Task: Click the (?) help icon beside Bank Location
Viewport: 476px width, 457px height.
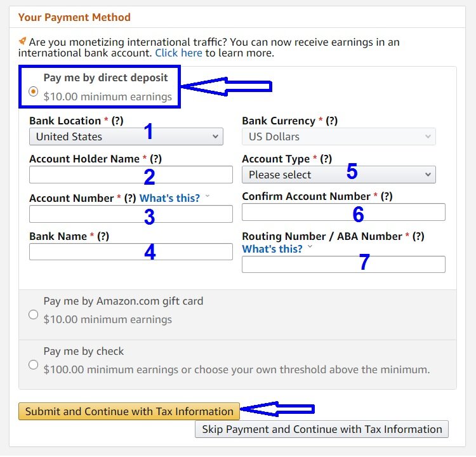Action: [x=117, y=121]
